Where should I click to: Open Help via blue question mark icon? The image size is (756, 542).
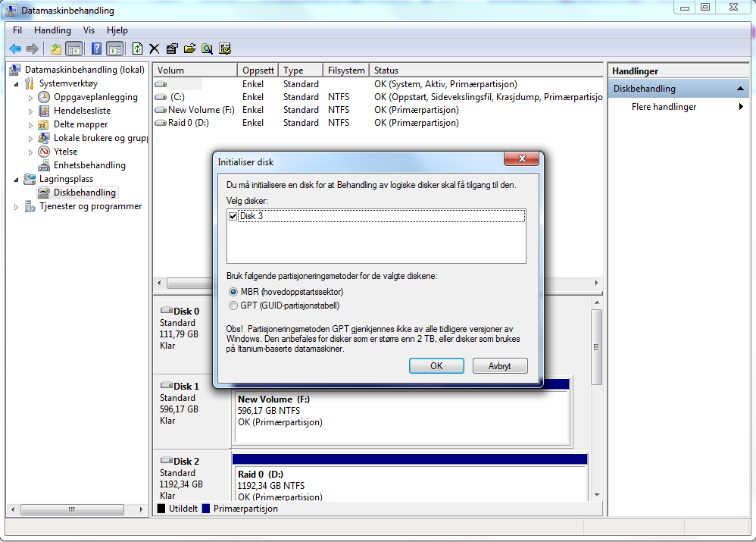(x=96, y=49)
